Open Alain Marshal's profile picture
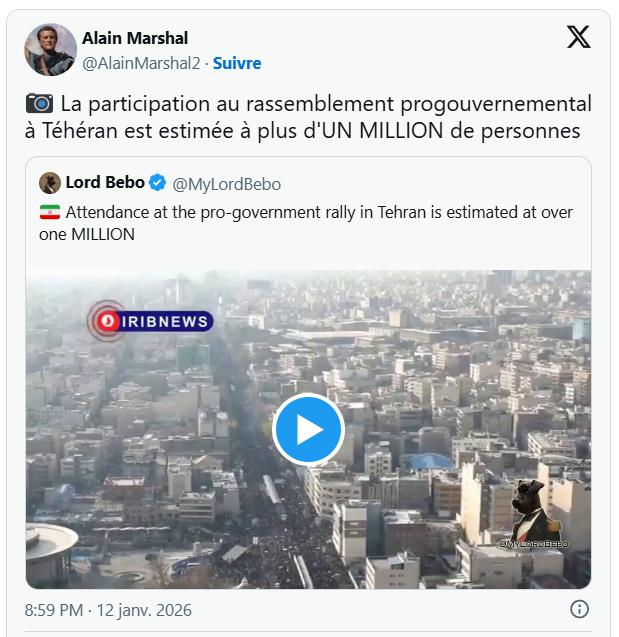Viewport: 619px width, 637px height. 51,50
